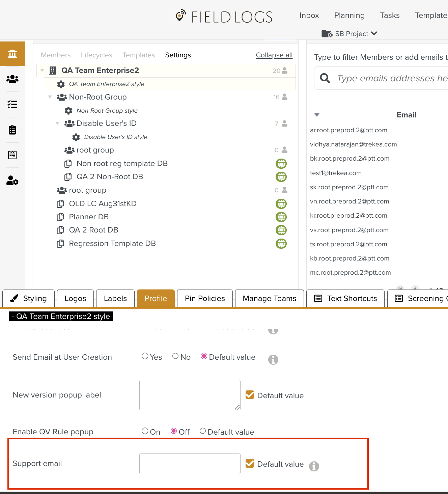The height and width of the screenshot is (494, 448).
Task: Click the Support email text field
Action: coord(190,464)
